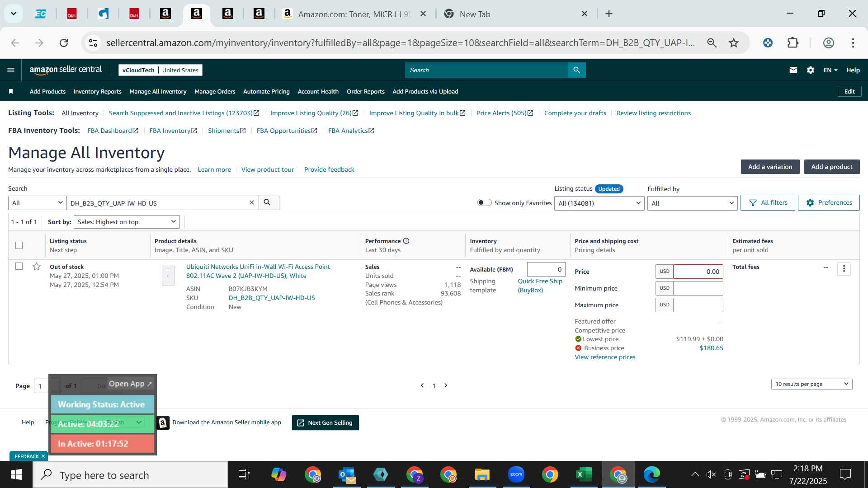Open All filters button
Image resolution: width=868 pixels, height=488 pixels.
click(768, 203)
